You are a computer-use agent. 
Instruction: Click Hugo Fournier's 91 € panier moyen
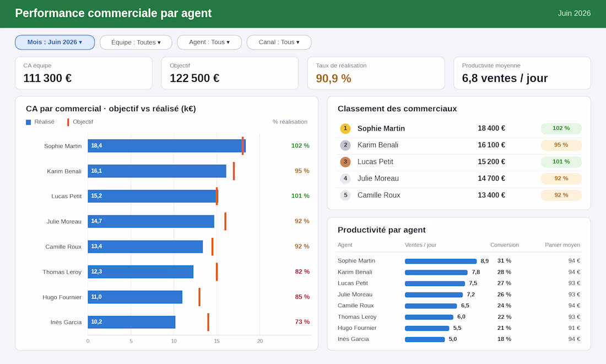574,328
